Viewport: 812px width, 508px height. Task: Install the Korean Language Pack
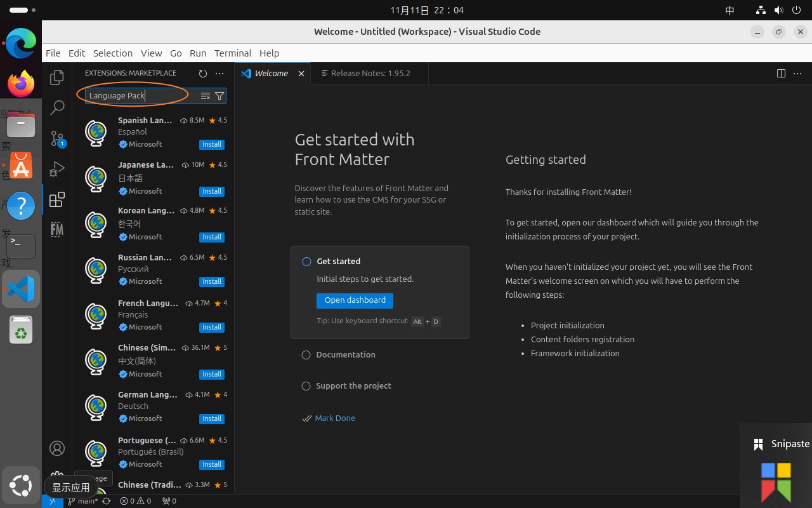(x=212, y=237)
